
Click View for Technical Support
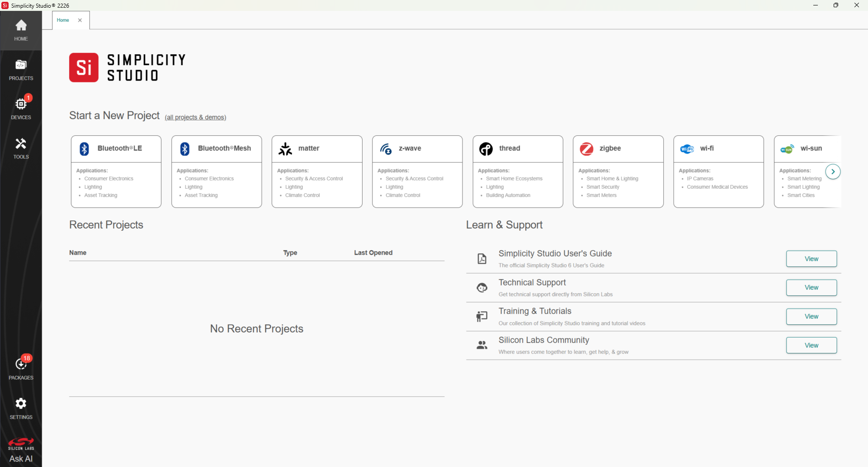point(811,287)
